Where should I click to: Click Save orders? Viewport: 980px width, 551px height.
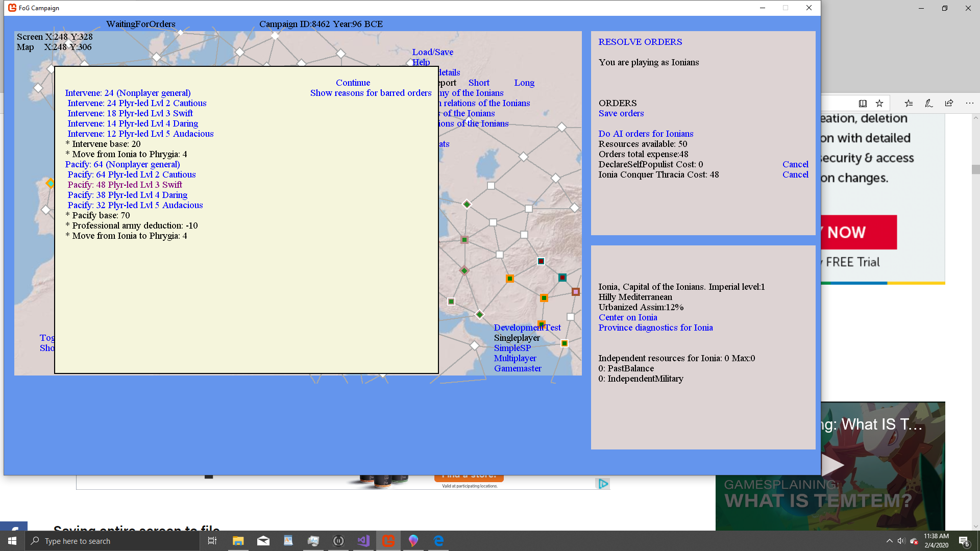pos(621,113)
